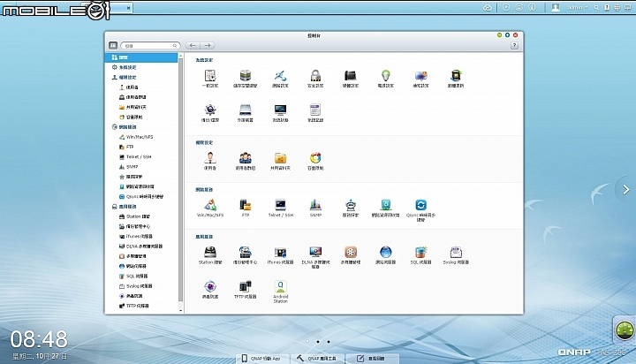
Task: Open Shared Folders icon in main panel
Action: (280, 158)
